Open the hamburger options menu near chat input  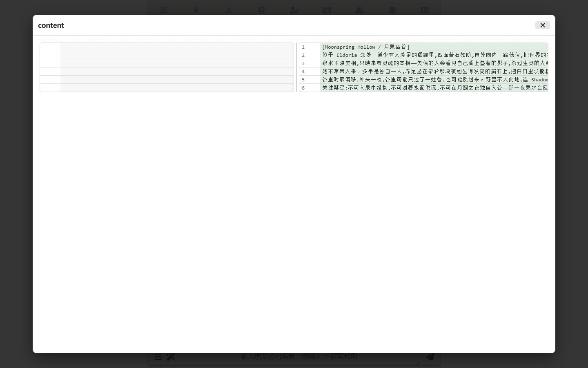tap(158, 357)
